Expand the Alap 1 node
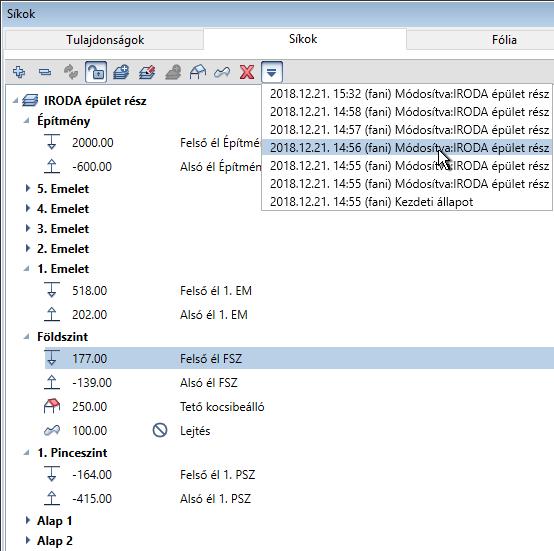Image resolution: width=554 pixels, height=551 pixels. point(28,520)
